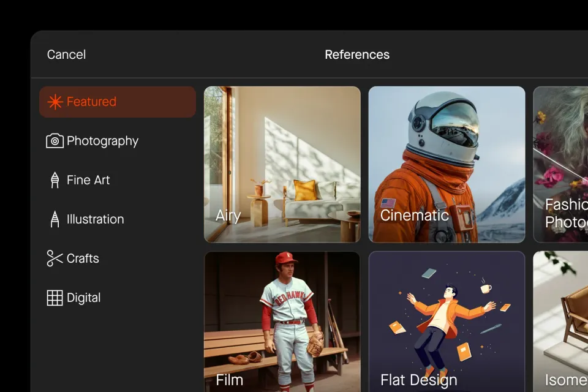This screenshot has height=392, width=588.
Task: Select the Fashion Photography reference card
Action: [560, 164]
